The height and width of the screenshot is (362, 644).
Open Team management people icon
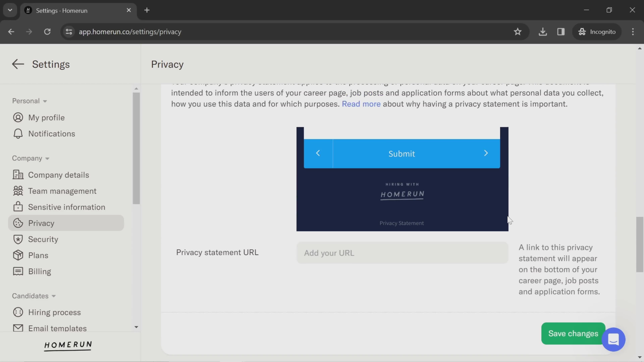click(18, 191)
